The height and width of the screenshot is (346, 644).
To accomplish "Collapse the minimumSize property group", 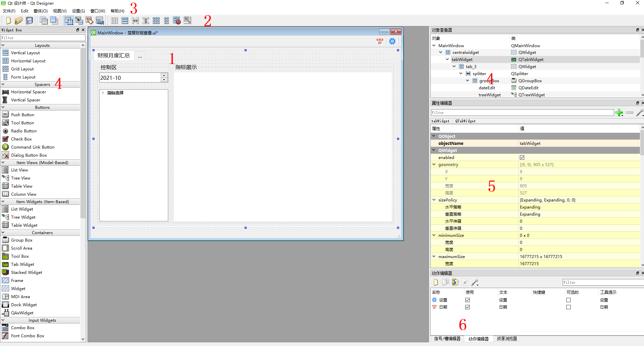I will point(434,235).
